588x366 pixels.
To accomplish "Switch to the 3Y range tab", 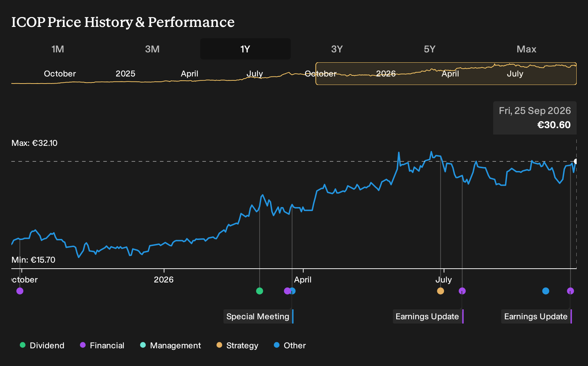I will [x=337, y=49].
